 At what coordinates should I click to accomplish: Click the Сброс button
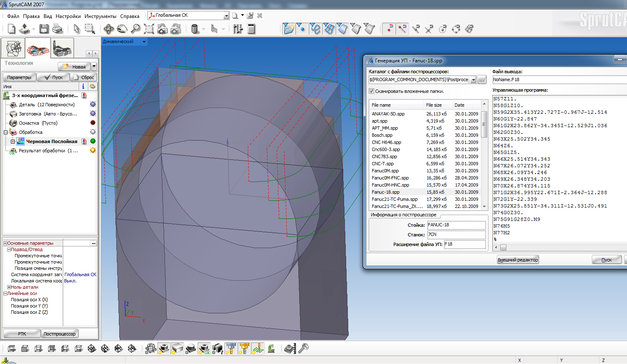84,77
